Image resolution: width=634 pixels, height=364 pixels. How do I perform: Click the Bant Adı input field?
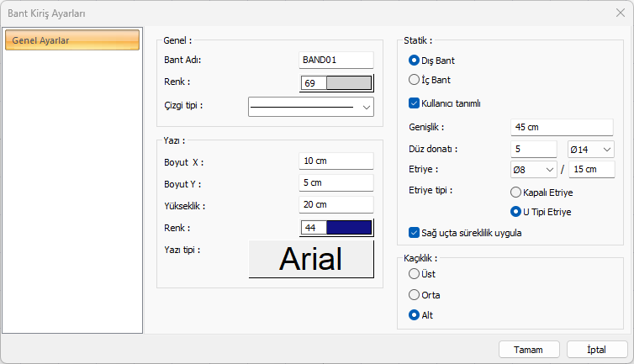tap(335, 61)
